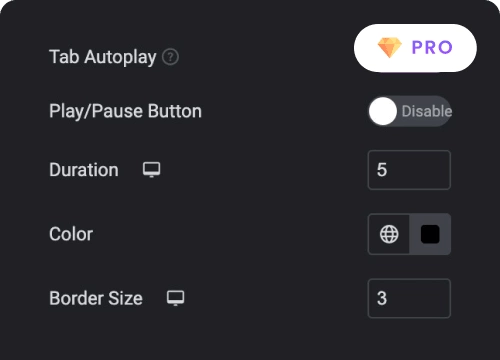Click the value 5 in Duration box
This screenshot has width=500, height=360.
click(382, 170)
